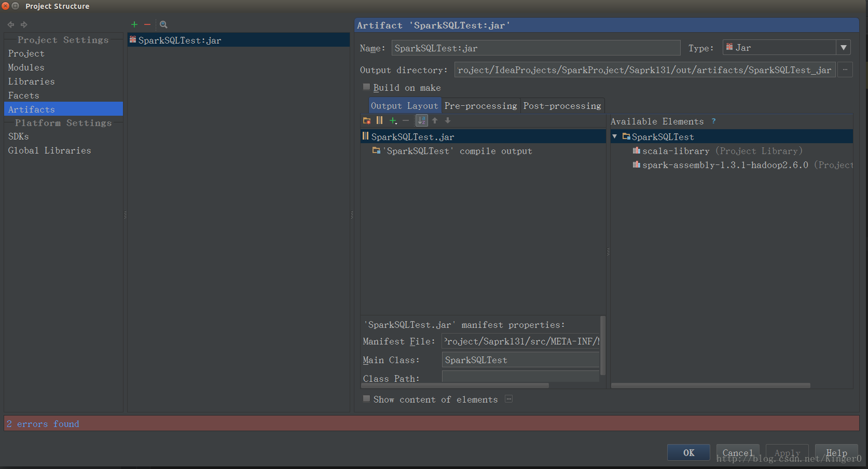Screen dimensions: 868x469
Task: Click the Help button
Action: point(836,452)
